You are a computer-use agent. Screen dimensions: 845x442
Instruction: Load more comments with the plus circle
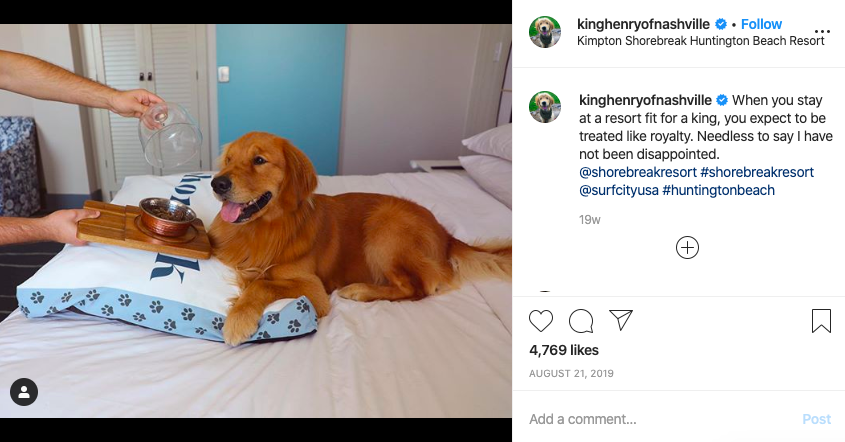(x=687, y=247)
